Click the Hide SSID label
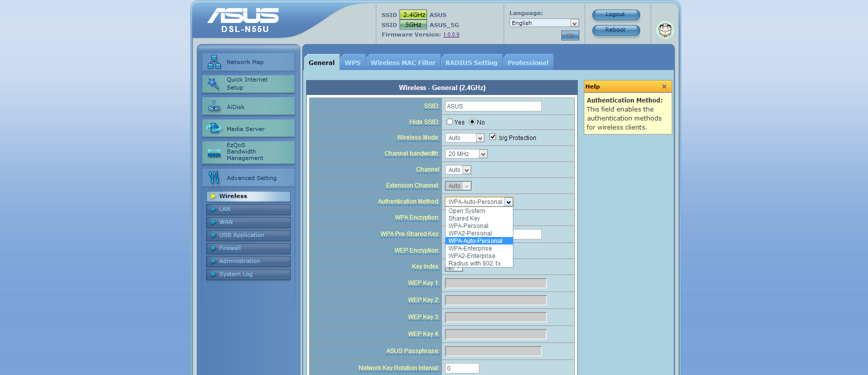Viewport: 868px width, 375px height. pyautogui.click(x=425, y=122)
